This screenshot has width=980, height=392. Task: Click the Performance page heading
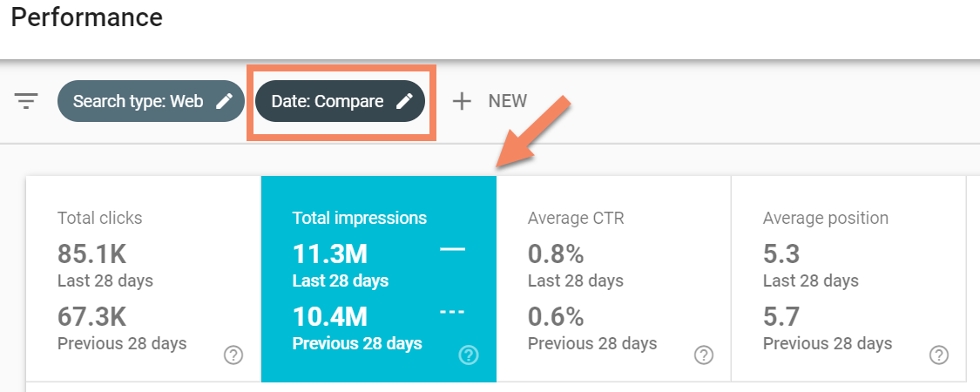(87, 17)
